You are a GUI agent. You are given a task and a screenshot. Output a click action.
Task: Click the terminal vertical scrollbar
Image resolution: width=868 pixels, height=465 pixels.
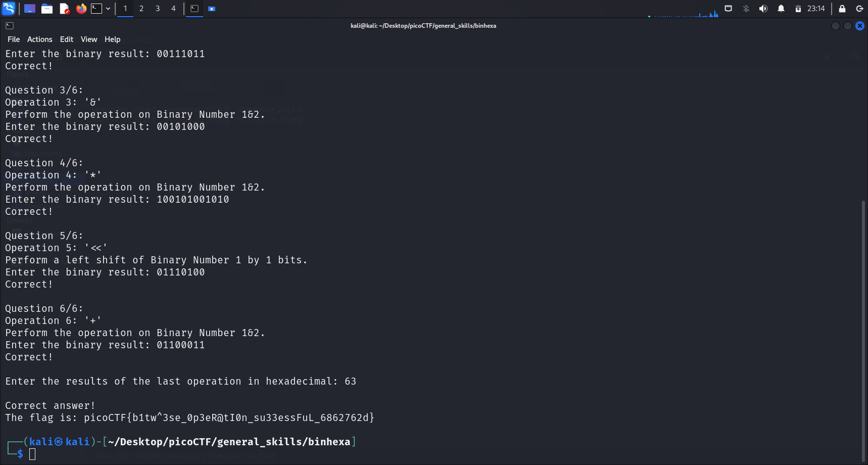863,329
